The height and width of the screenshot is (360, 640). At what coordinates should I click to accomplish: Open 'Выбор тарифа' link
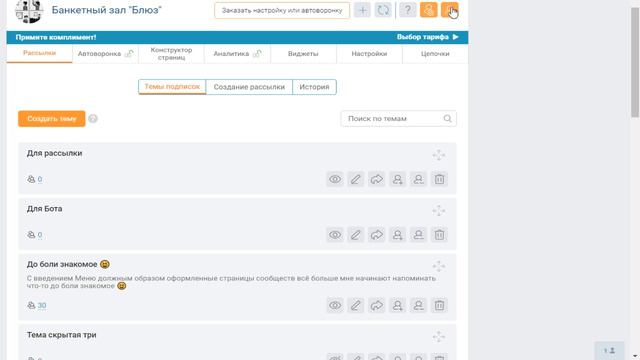pos(427,37)
